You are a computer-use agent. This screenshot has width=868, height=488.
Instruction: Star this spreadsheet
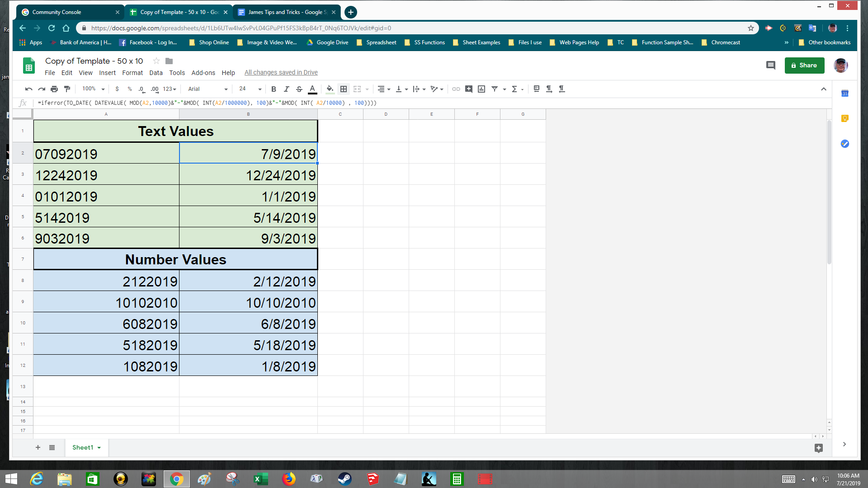pyautogui.click(x=156, y=61)
